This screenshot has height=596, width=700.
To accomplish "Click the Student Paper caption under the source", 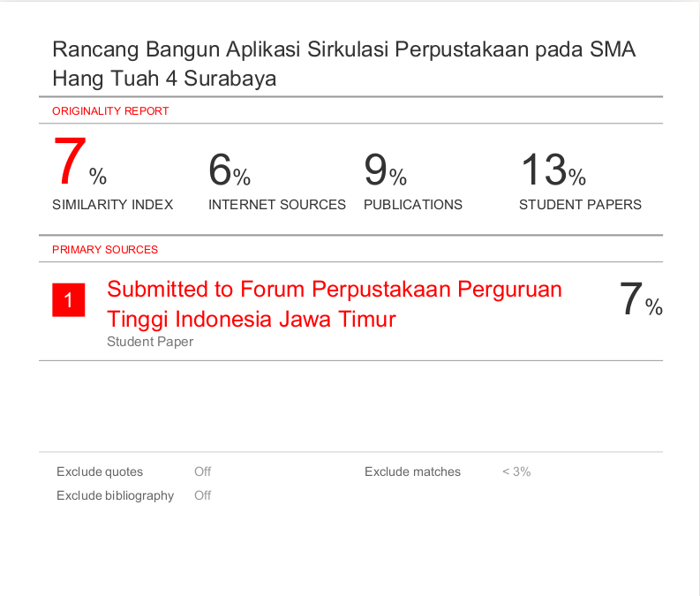I will tap(150, 342).
